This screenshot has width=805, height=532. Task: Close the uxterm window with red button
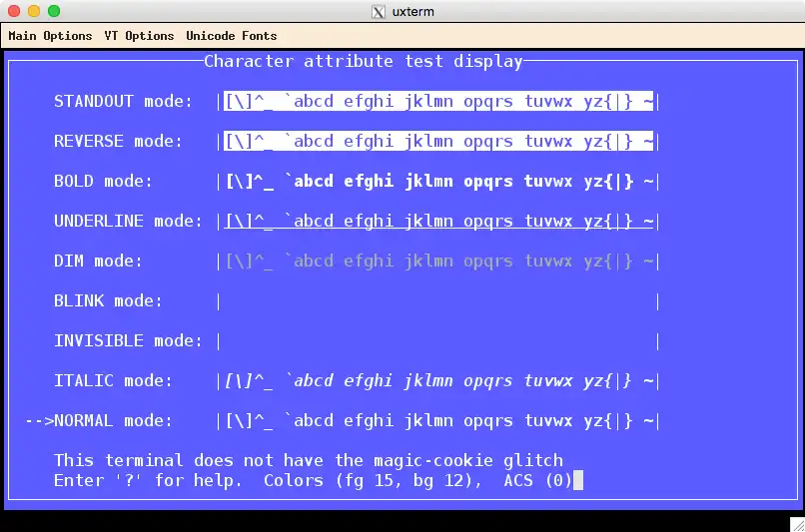[14, 11]
